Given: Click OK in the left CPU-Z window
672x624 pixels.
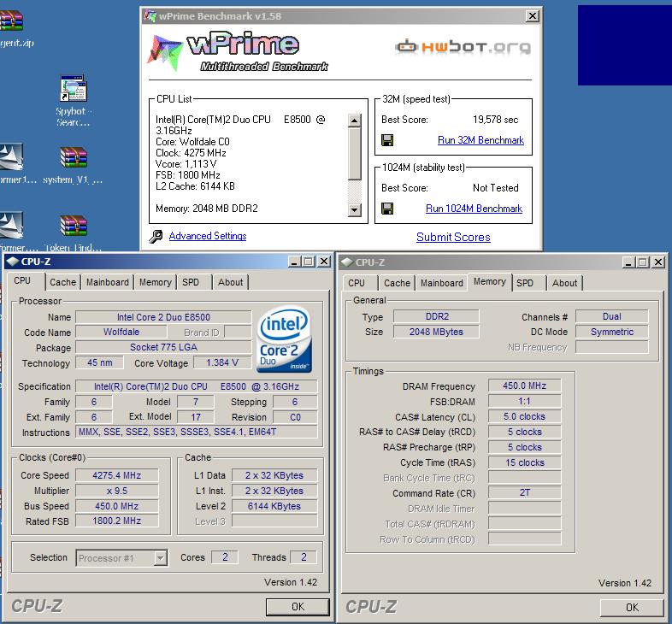Looking at the screenshot, I should click(x=298, y=606).
